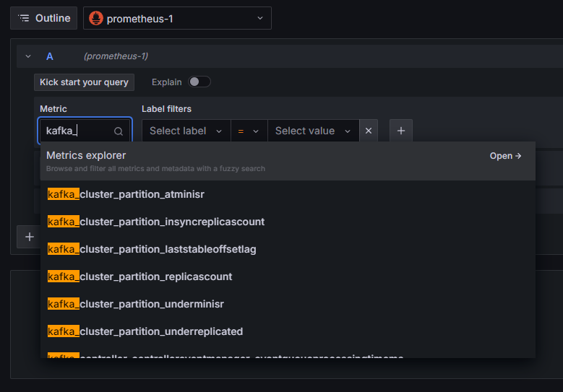Pick kafka_cluster_partition_replicascount option
Image resolution: width=563 pixels, height=392 pixels.
(x=139, y=276)
